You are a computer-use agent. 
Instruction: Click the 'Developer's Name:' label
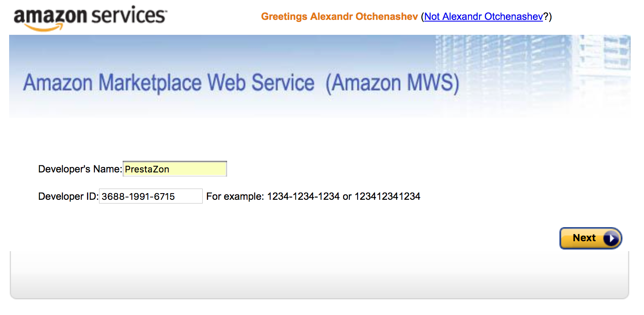click(x=80, y=169)
